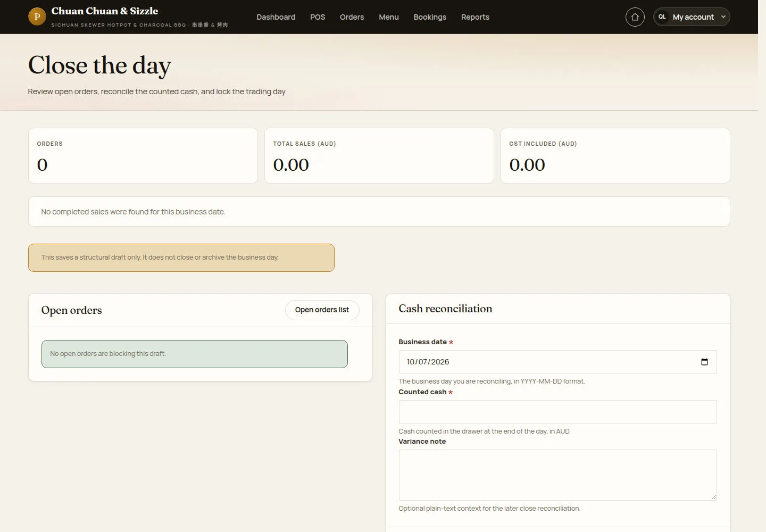View the Reports section
The image size is (766, 532).
click(x=475, y=17)
